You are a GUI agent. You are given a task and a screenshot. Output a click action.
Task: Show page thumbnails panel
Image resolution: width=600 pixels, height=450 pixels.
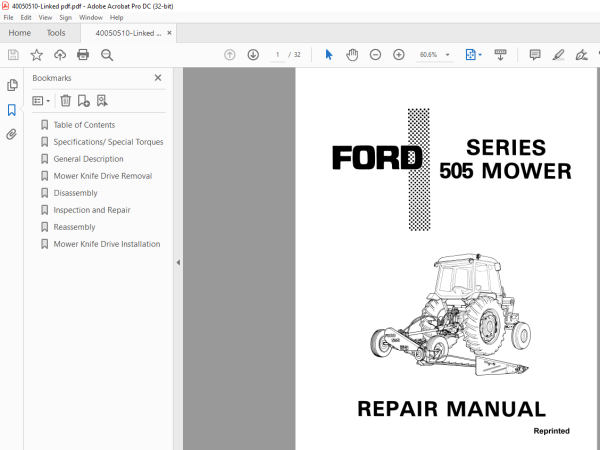click(x=12, y=85)
